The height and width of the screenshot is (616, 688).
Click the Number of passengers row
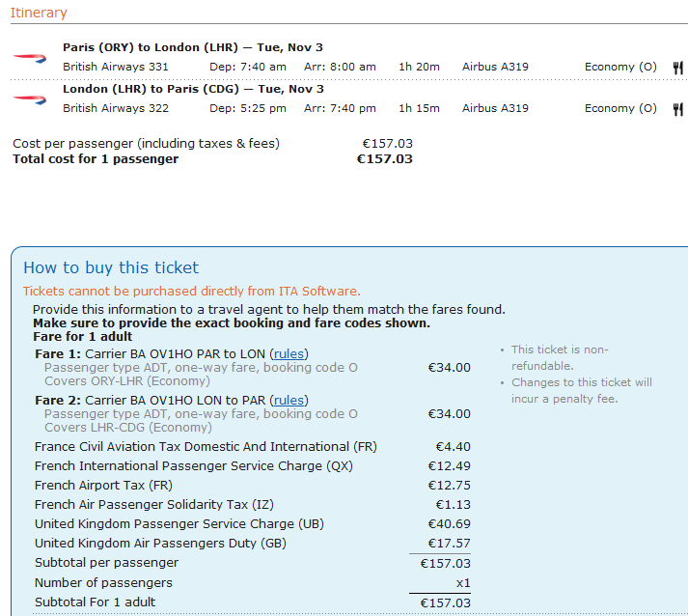(x=103, y=583)
